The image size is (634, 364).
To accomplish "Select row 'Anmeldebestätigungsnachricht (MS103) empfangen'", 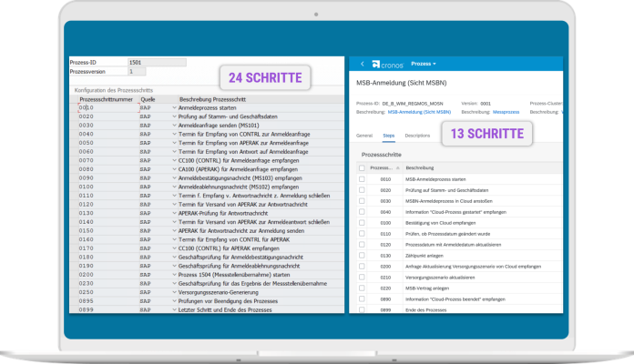I will [x=240, y=178].
